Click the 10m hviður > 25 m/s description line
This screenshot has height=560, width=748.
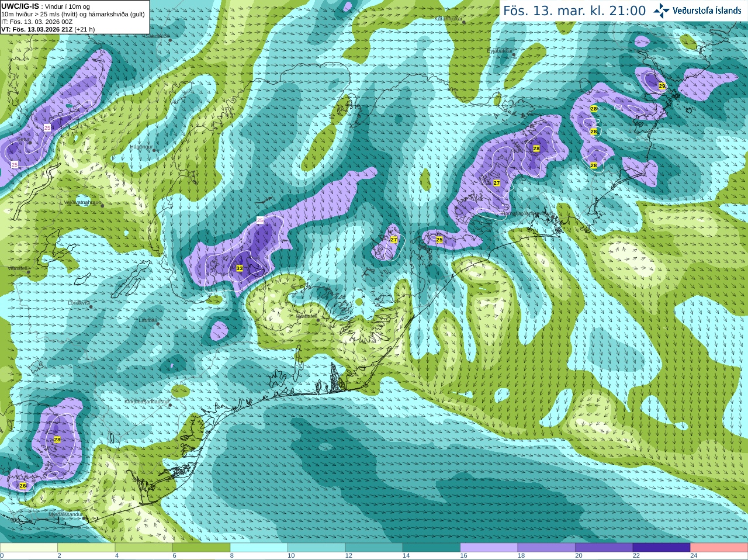click(x=73, y=14)
